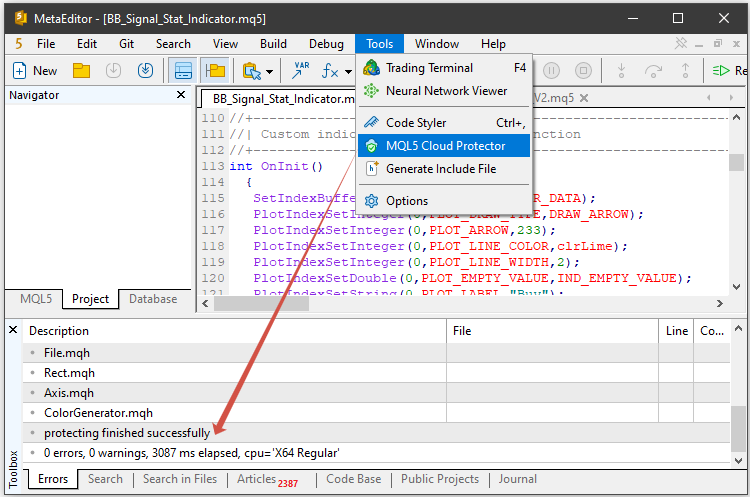
Task: Select Generate Include File menu item
Action: coord(444,169)
